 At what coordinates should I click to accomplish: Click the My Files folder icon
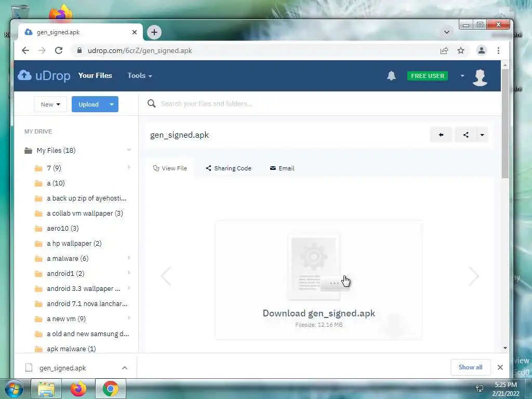(28, 151)
